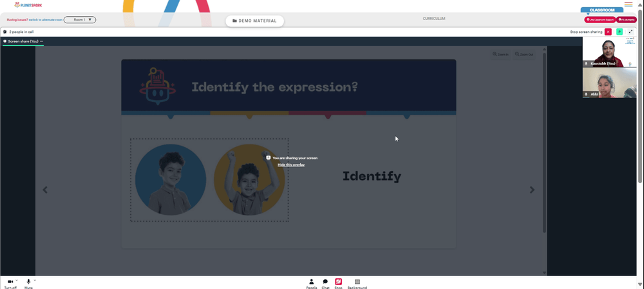Open the DEMO MATERIAL button
The width and height of the screenshot is (644, 289).
tap(254, 21)
